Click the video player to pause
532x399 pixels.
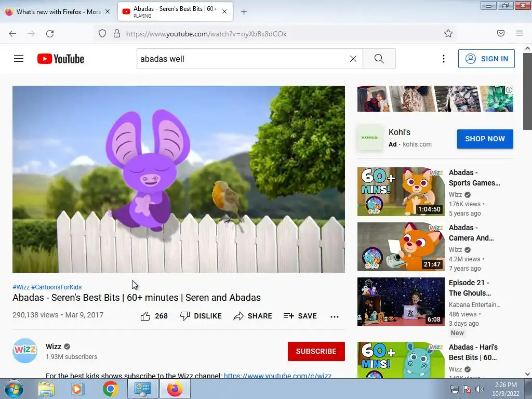tap(179, 179)
